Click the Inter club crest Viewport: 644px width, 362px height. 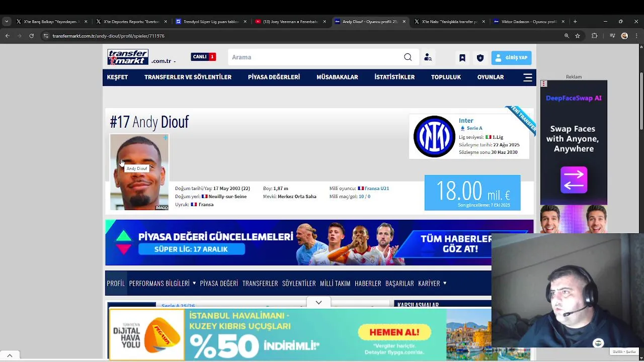(x=434, y=137)
